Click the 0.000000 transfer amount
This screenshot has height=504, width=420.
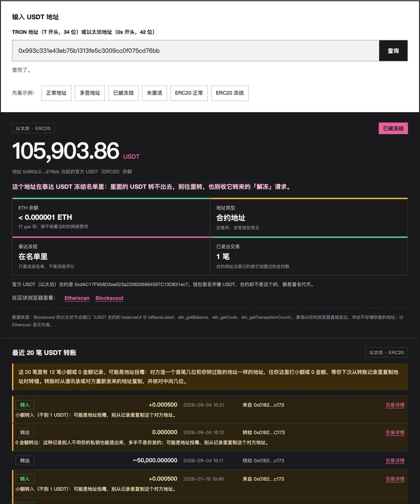click(165, 433)
